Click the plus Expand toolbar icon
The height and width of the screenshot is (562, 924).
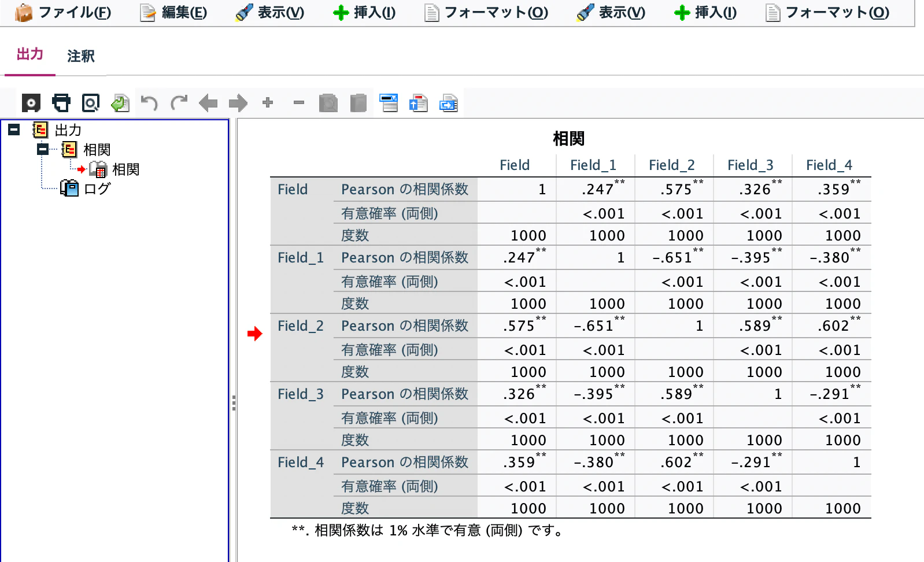tap(268, 103)
